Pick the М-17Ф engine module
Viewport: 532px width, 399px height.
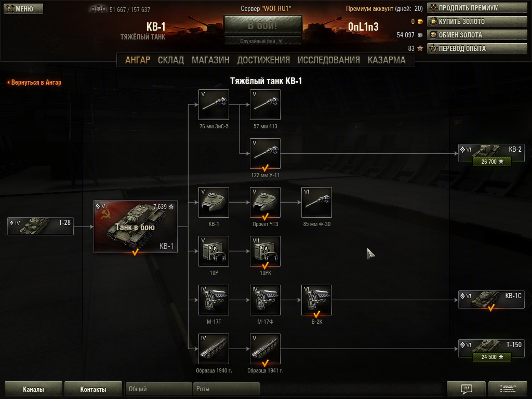point(265,300)
